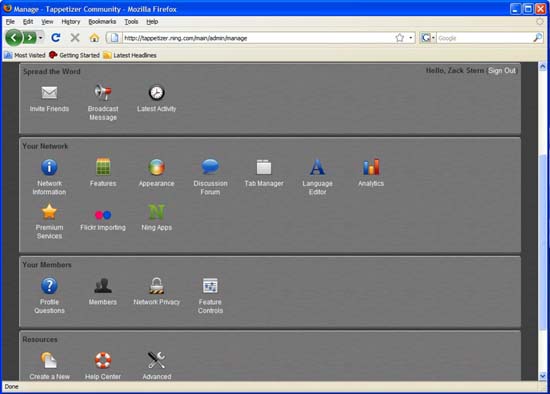Click the Stop loading X button
The image size is (550, 394).
75,38
